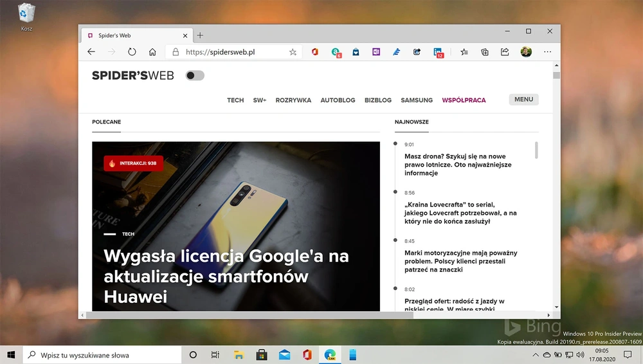Open the SW+ navigation item
Image resolution: width=643 pixels, height=364 pixels.
[x=260, y=100]
